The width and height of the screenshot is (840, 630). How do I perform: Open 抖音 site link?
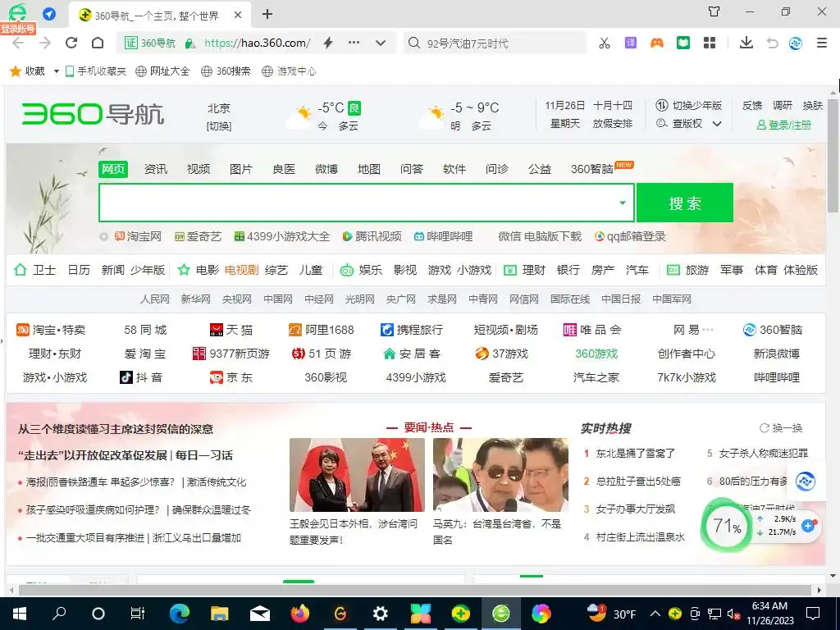(141, 377)
